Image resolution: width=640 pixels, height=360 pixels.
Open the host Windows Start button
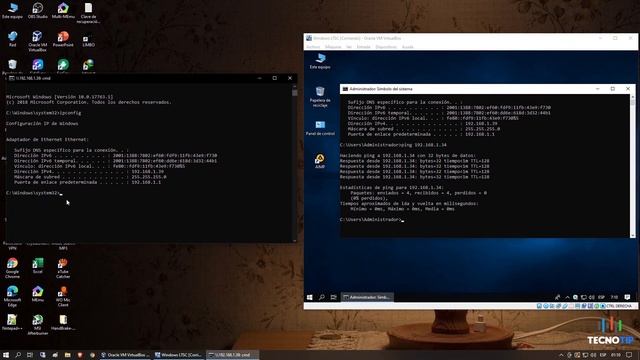pyautogui.click(x=6, y=355)
